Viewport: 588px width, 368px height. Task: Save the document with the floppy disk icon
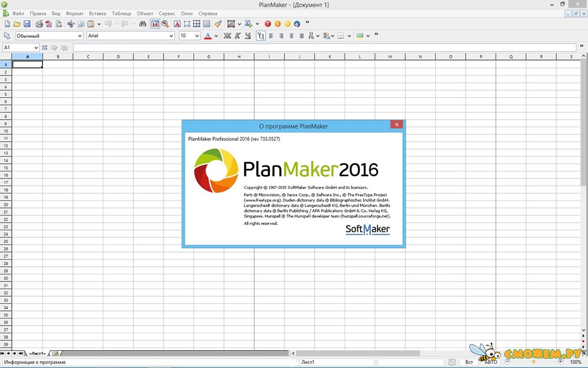tap(27, 24)
